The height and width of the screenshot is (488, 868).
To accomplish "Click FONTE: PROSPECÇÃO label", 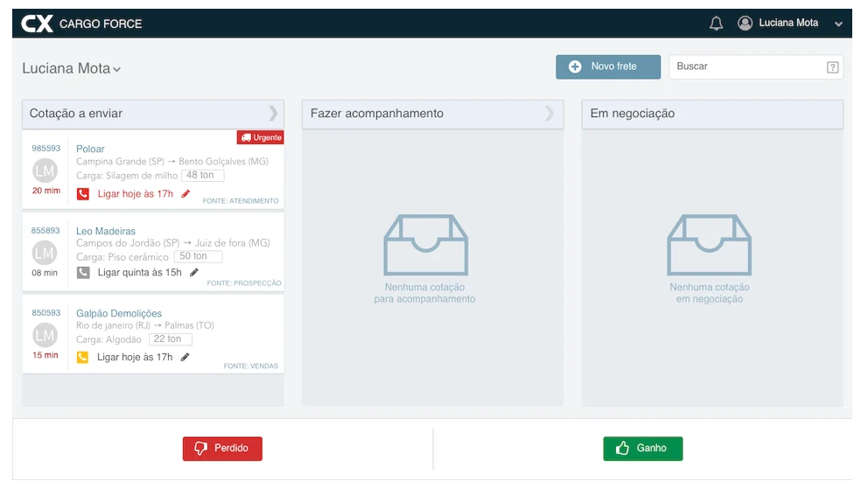I will click(x=244, y=282).
